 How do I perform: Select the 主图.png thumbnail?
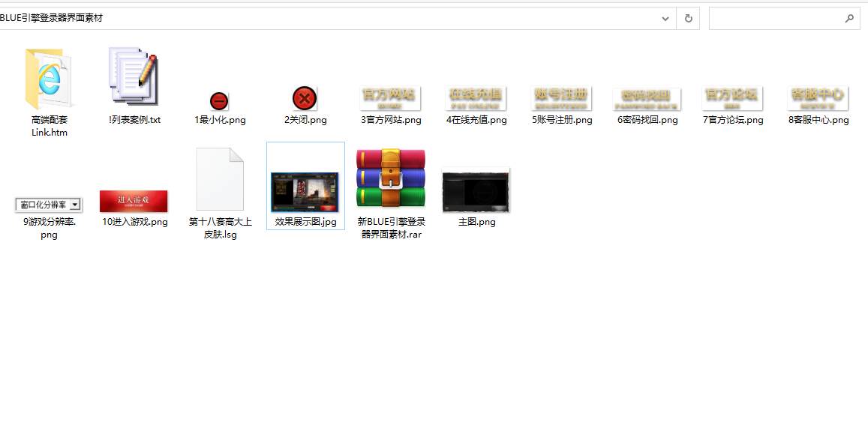476,190
